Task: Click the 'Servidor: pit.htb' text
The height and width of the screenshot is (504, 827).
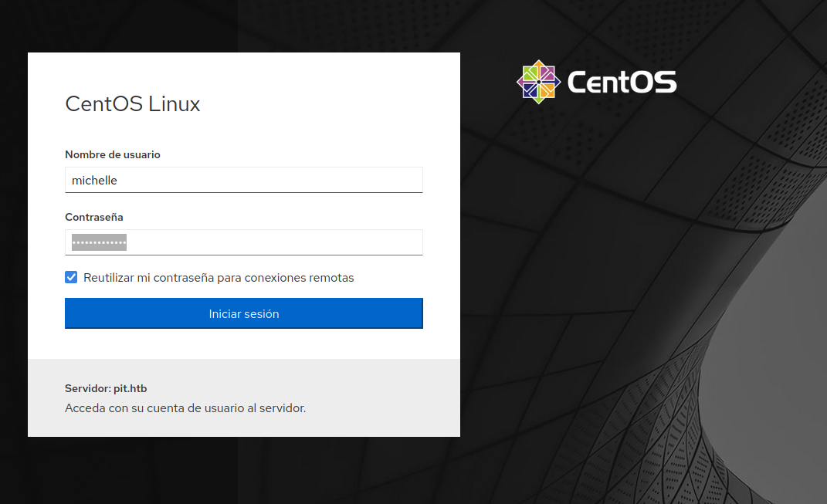Action: tap(106, 388)
